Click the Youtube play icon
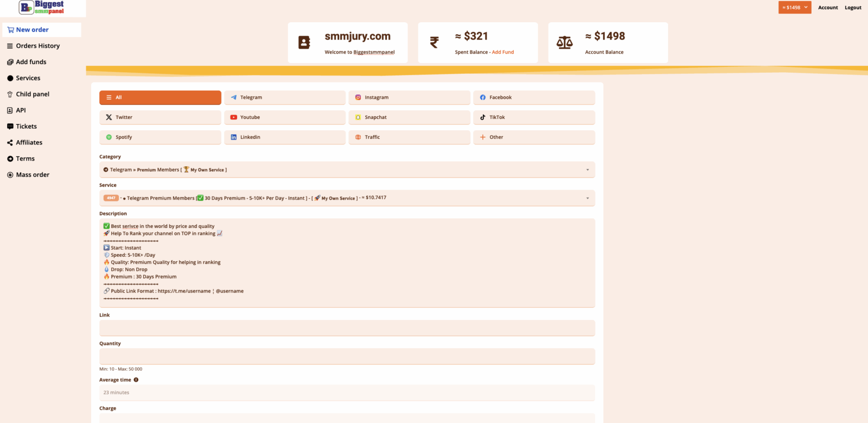The height and width of the screenshot is (423, 868). click(234, 117)
